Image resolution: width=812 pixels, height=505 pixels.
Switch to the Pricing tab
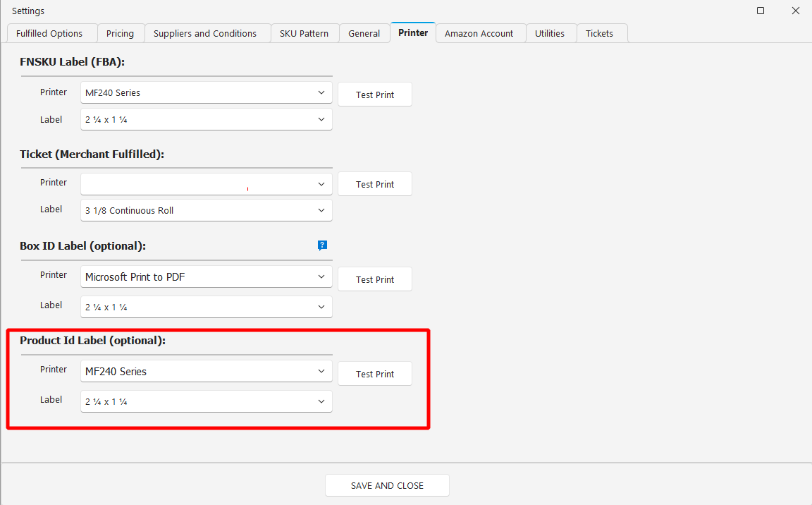120,33
